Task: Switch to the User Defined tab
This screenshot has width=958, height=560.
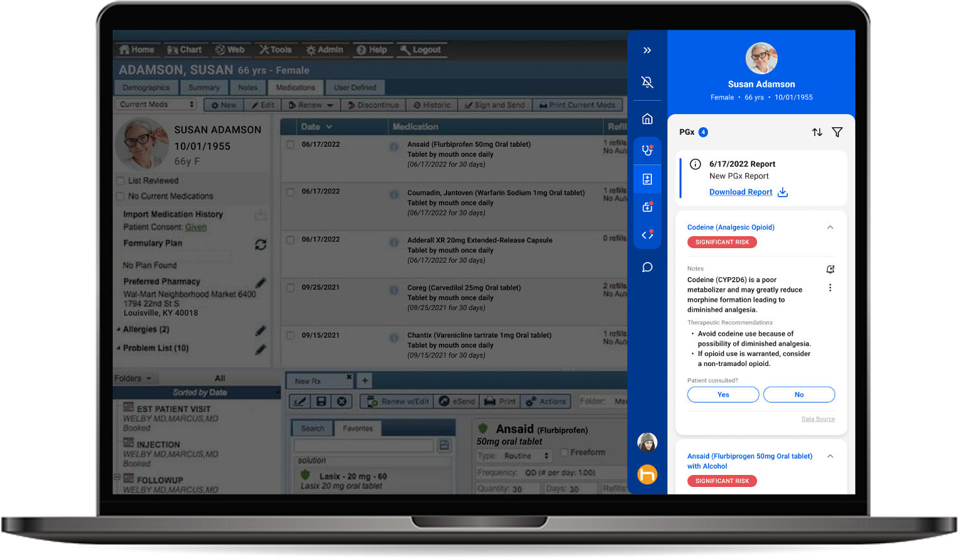Action: [x=355, y=88]
